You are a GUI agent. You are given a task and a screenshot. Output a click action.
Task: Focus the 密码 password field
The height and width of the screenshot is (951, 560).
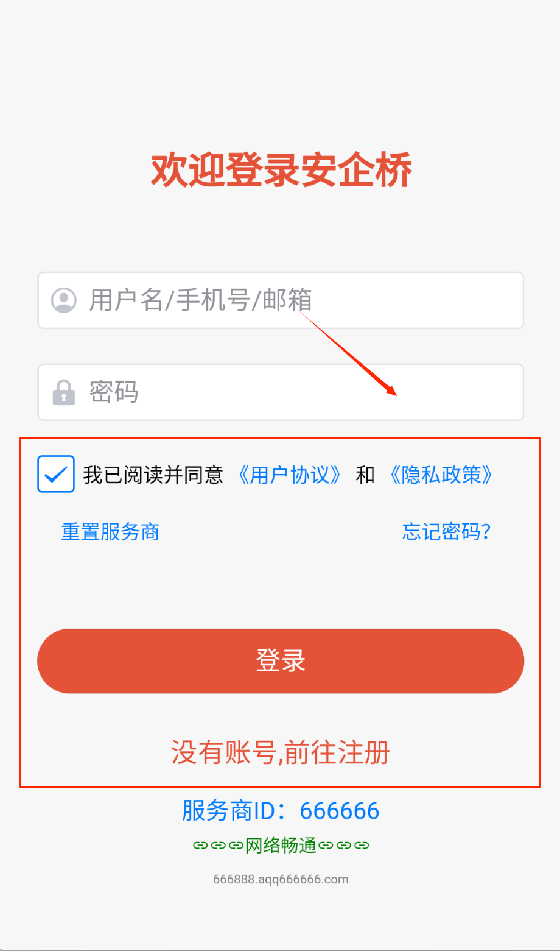coord(281,392)
